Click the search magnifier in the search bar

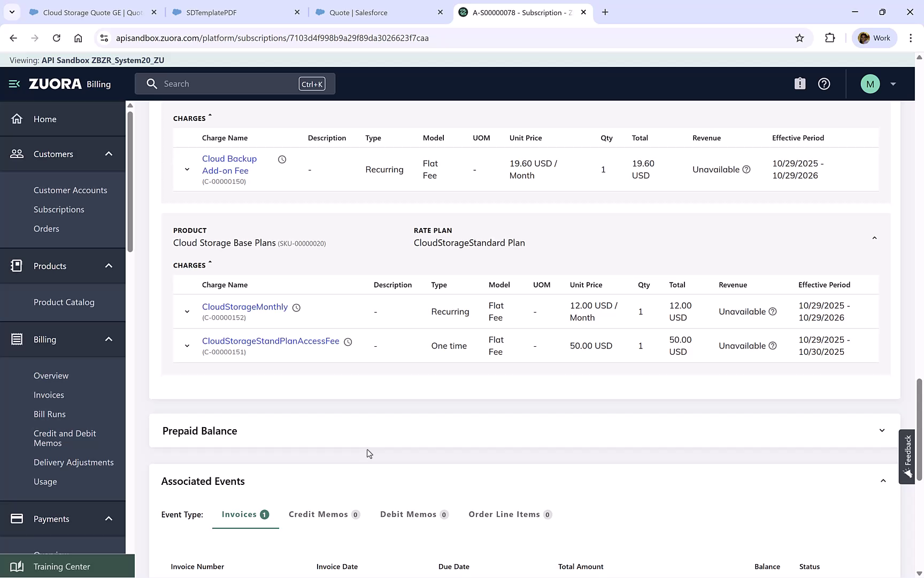coord(152,83)
